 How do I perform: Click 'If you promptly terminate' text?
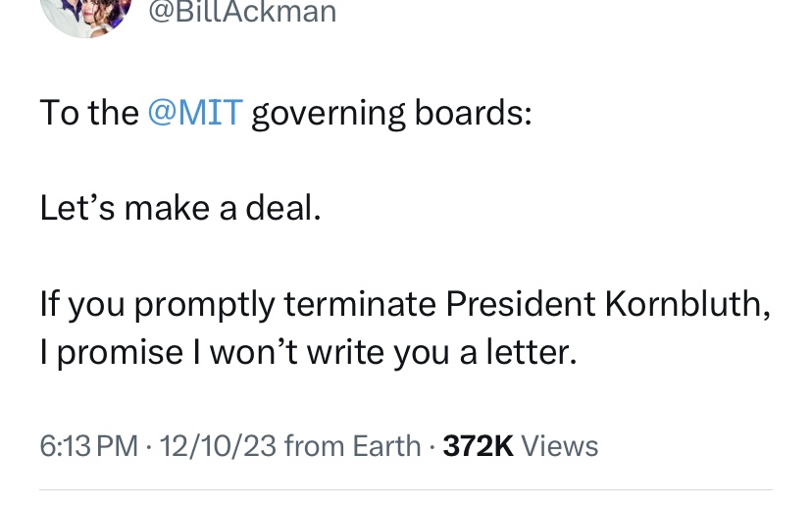[238, 305]
